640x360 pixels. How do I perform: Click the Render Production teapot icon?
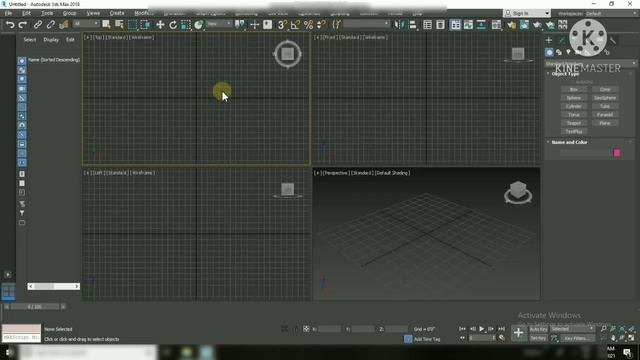538,25
